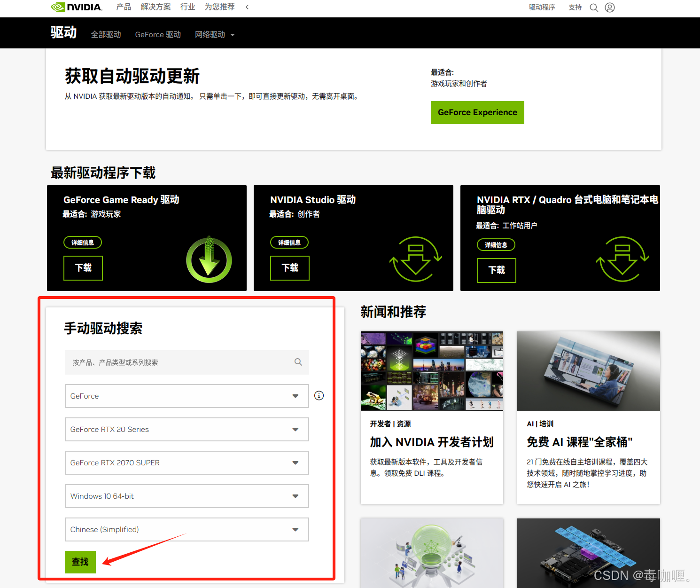The height and width of the screenshot is (588, 700).
Task: Open the 为您推荐 menu
Action: coord(220,7)
